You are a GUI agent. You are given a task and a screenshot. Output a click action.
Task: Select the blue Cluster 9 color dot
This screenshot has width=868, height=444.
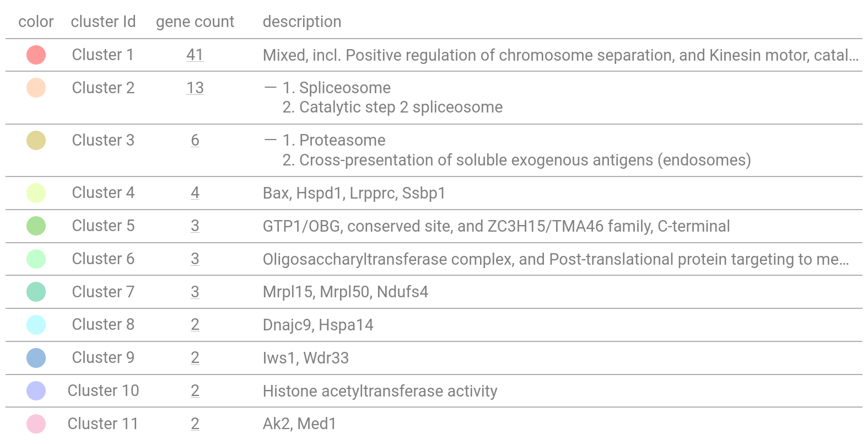(36, 358)
